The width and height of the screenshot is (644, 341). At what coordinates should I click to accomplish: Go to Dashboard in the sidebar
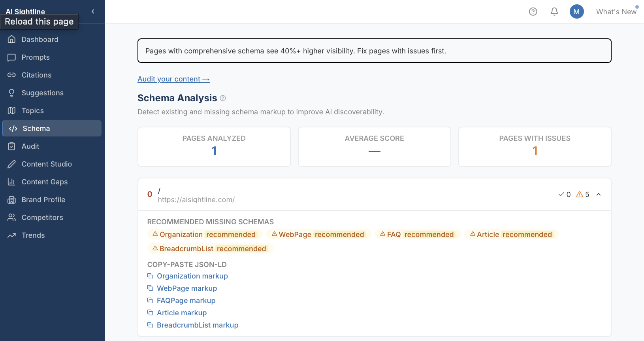(x=40, y=40)
